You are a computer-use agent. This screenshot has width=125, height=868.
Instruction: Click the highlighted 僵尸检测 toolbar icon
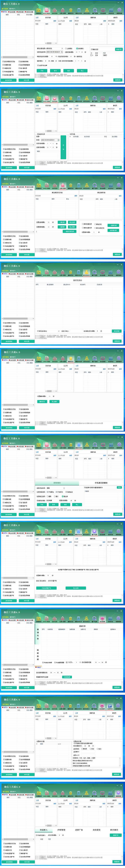[x=94, y=532]
